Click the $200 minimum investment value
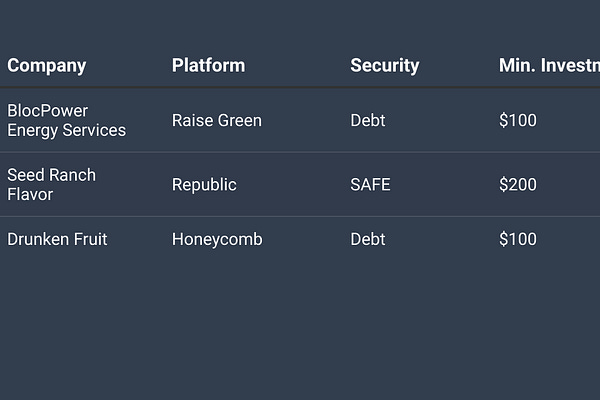This screenshot has height=400, width=600. (x=518, y=185)
